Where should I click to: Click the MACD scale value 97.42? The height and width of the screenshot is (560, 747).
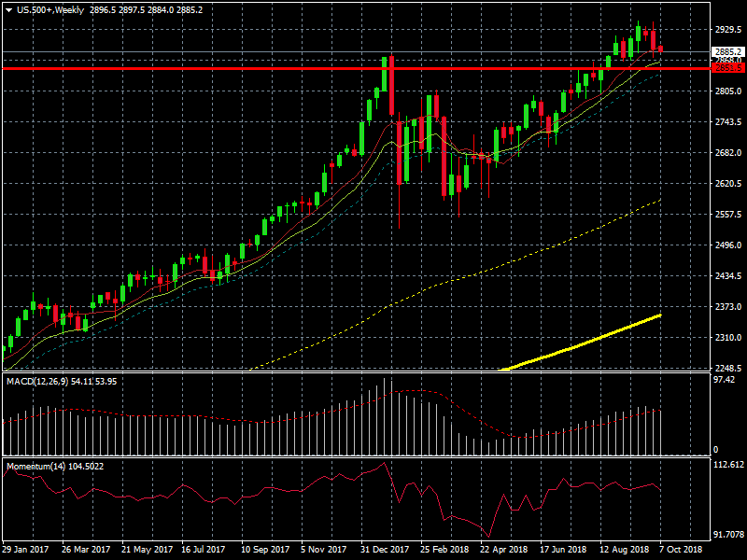click(x=725, y=381)
